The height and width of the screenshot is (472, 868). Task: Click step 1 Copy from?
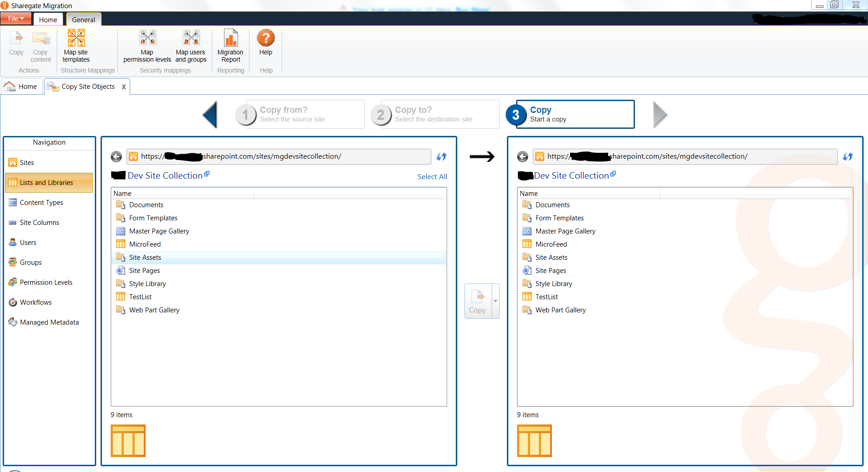(x=300, y=114)
